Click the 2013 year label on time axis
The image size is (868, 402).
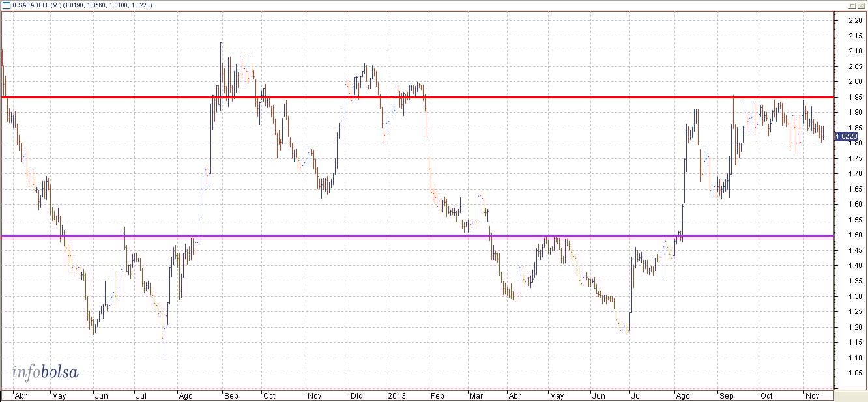click(x=397, y=395)
